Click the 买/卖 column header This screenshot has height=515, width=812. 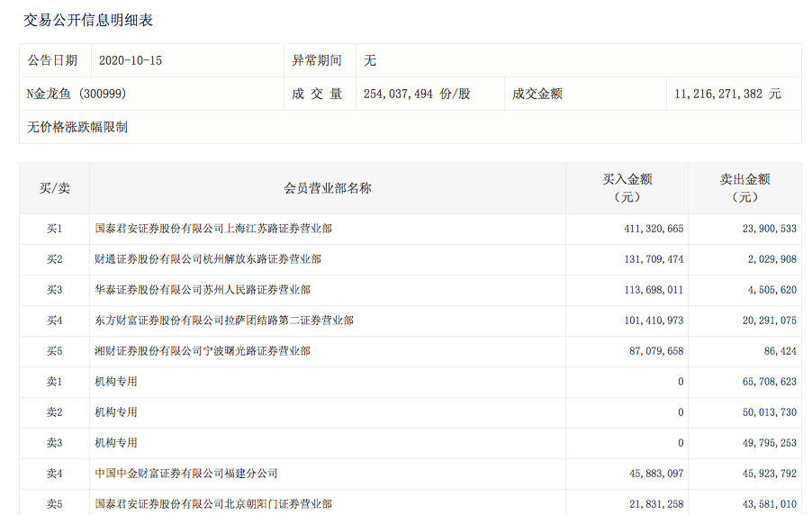pos(54,188)
